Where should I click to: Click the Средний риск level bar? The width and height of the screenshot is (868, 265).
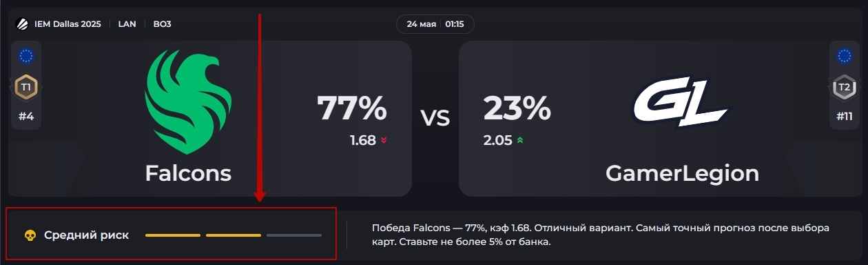coord(234,235)
